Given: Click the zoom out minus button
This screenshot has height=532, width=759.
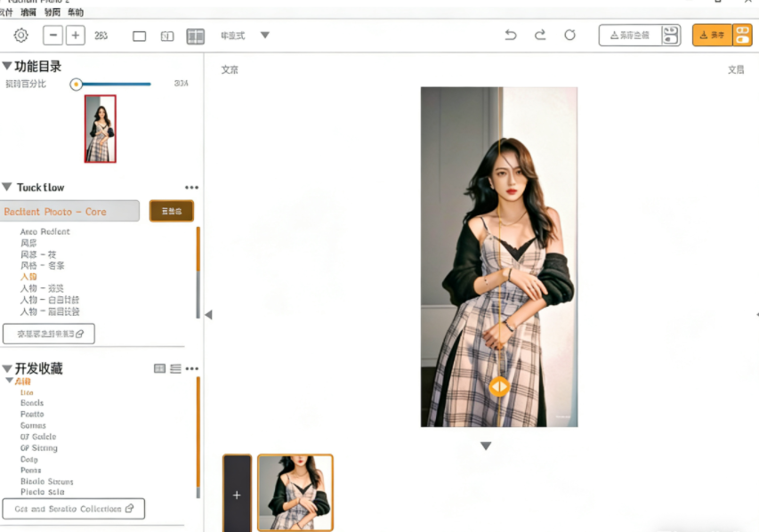Looking at the screenshot, I should pos(53,36).
